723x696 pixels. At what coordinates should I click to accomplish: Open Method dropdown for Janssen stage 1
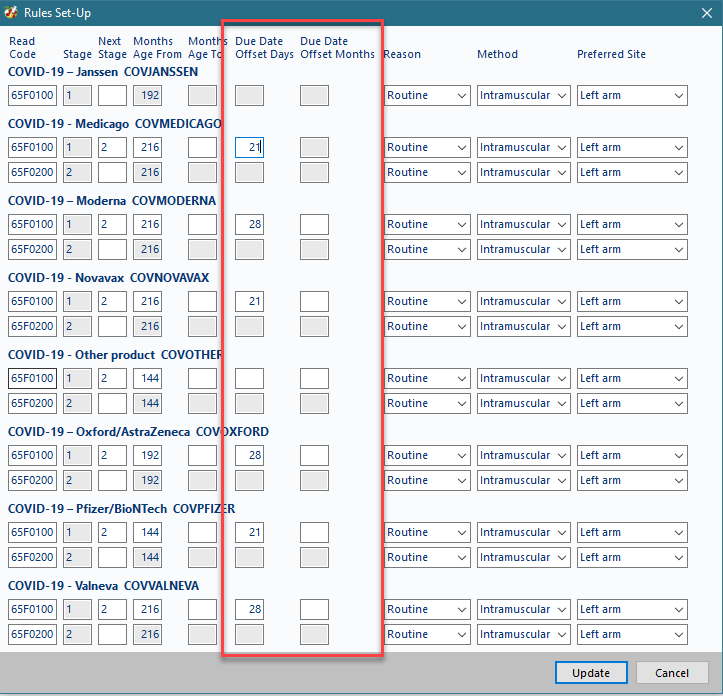click(x=523, y=95)
